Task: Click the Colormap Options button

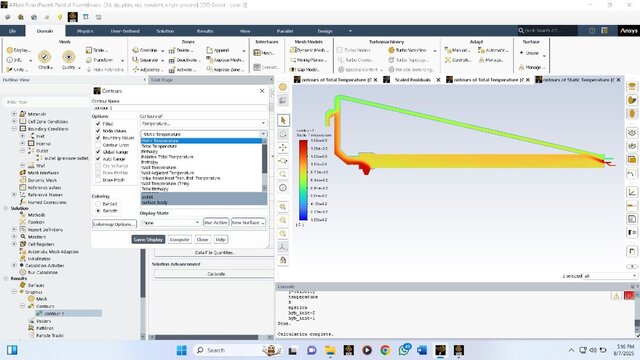Action: pyautogui.click(x=114, y=224)
